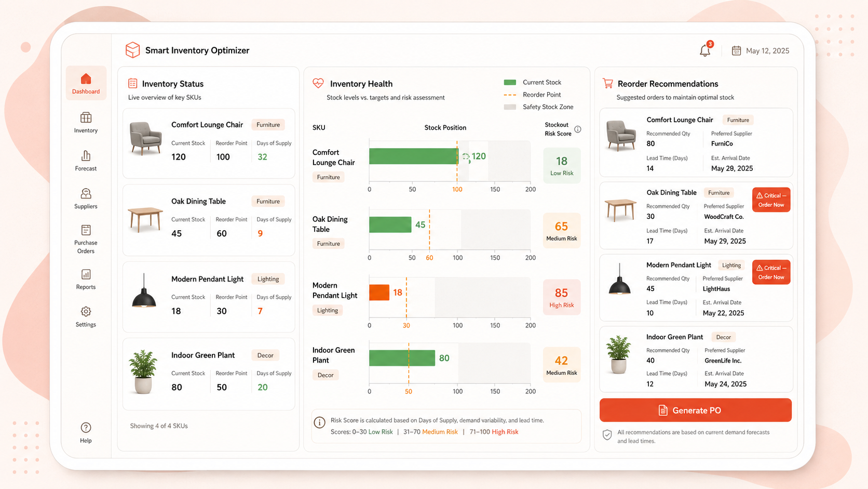Click the info icon in Risk Score note

[x=320, y=422]
